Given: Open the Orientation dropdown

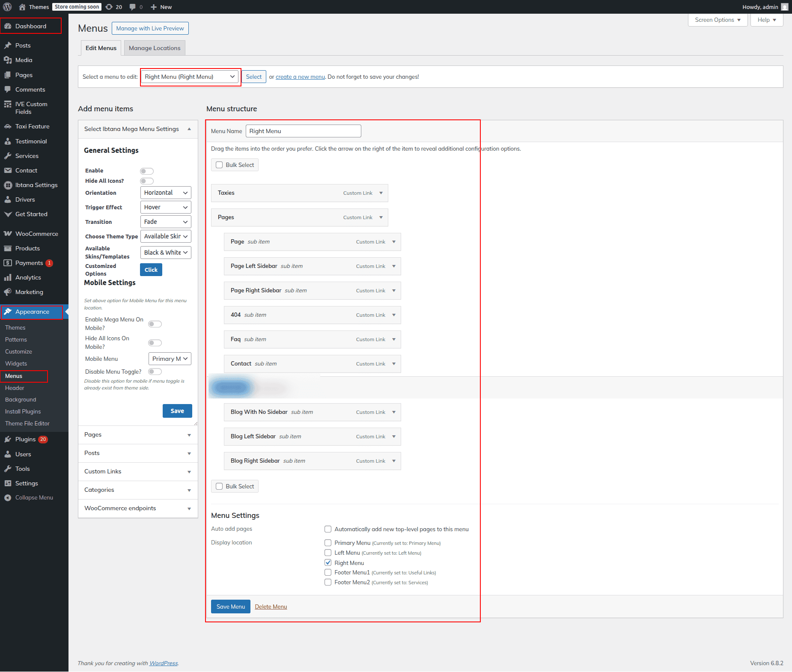Looking at the screenshot, I should click(165, 193).
